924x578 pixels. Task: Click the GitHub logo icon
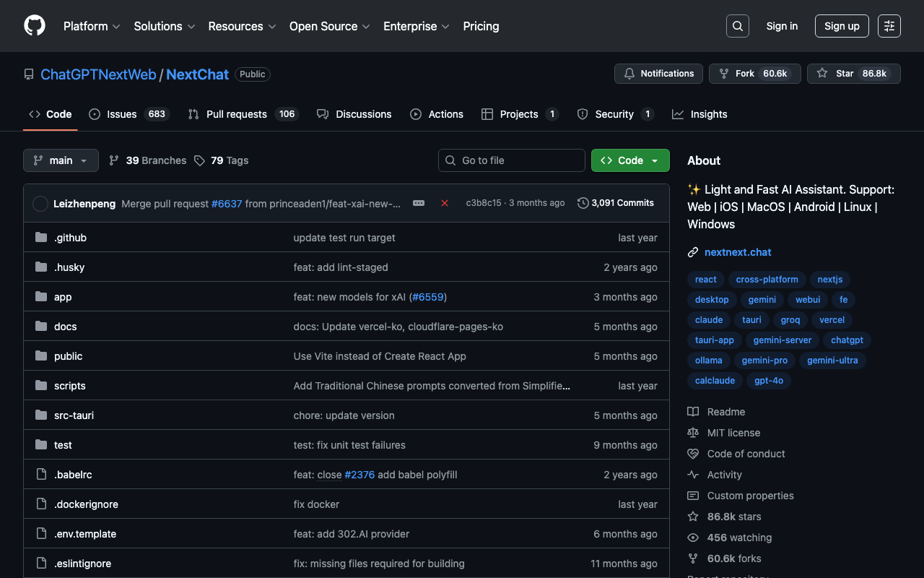pos(35,26)
